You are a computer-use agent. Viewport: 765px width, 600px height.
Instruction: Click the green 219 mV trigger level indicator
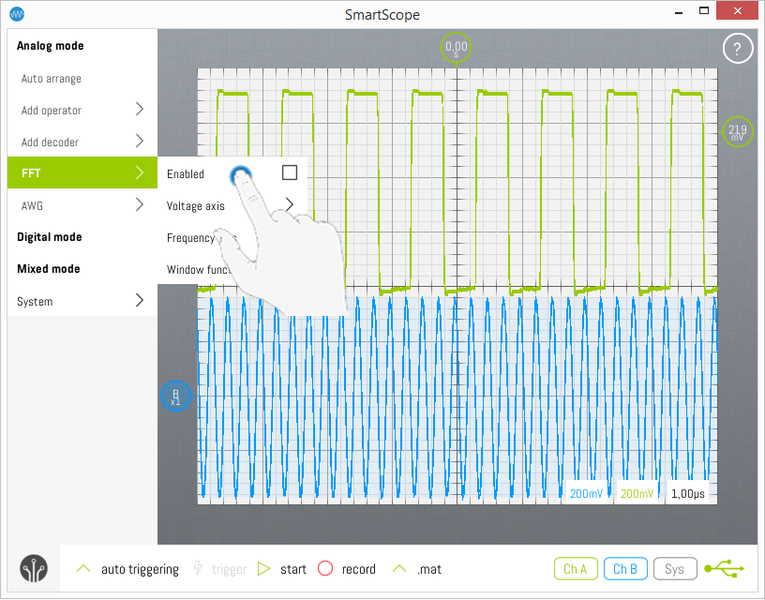pos(737,132)
